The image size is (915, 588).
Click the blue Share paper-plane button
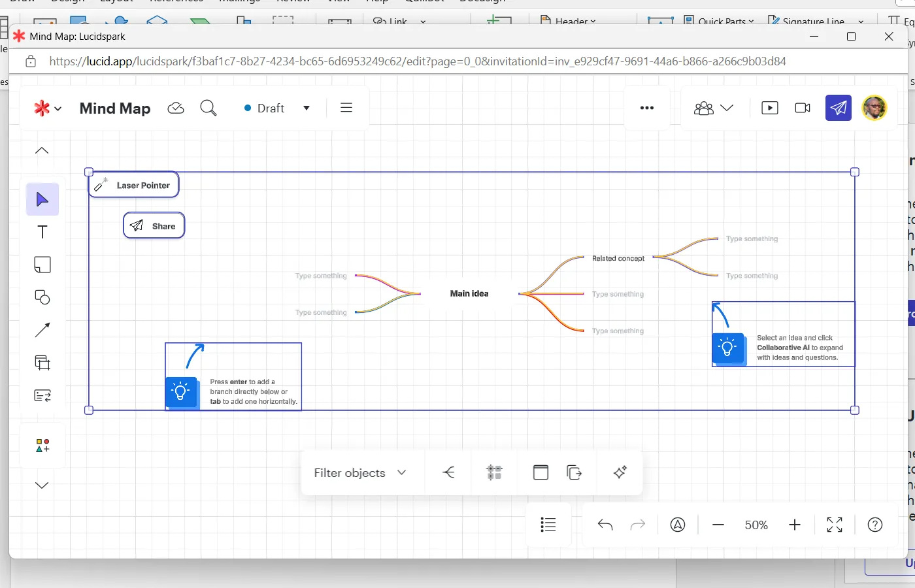838,108
